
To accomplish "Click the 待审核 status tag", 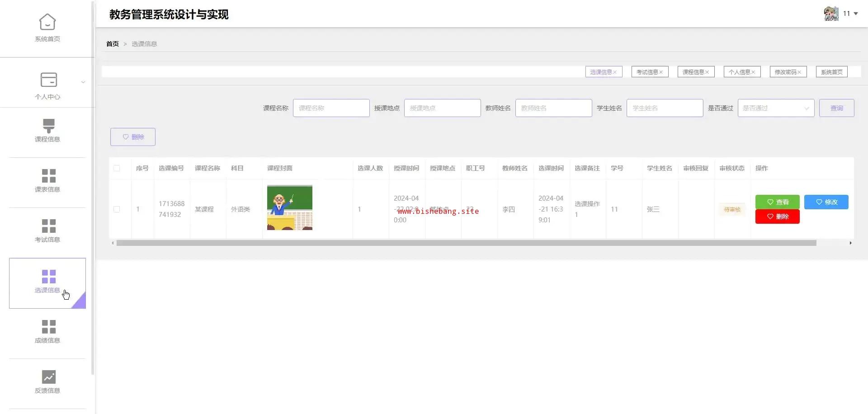I will 732,209.
